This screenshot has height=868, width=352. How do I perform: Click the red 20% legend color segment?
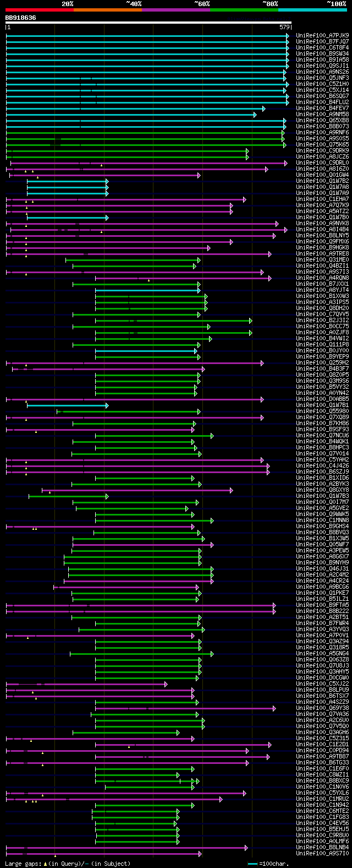click(40, 10)
